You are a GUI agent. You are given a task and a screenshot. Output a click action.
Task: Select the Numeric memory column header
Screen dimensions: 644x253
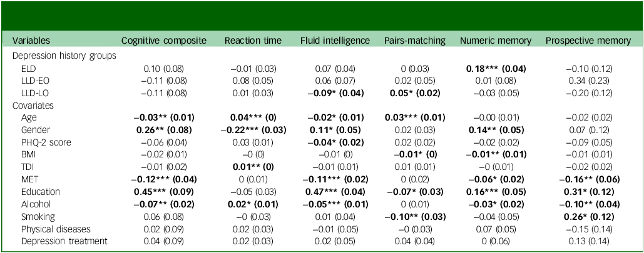coord(496,41)
